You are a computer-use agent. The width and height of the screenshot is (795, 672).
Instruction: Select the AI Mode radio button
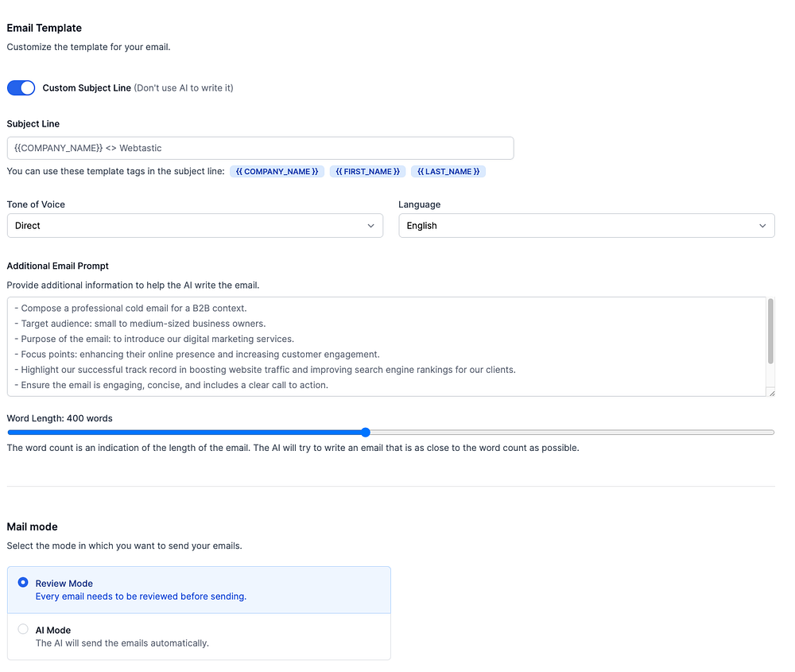[x=23, y=629]
